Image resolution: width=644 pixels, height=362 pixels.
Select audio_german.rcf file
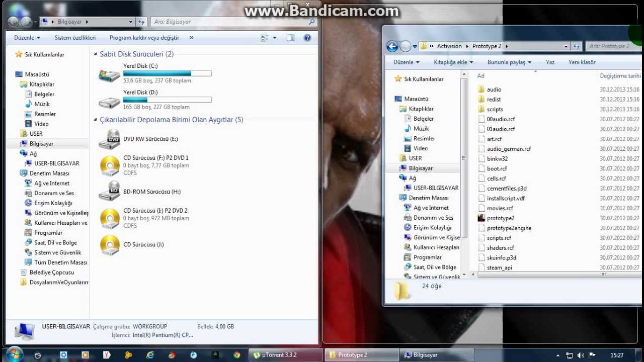504,149
